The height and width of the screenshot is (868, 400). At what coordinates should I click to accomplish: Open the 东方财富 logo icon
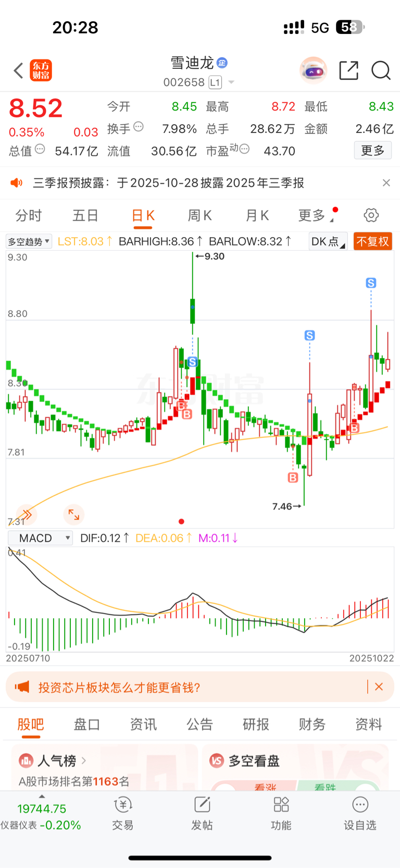41,70
